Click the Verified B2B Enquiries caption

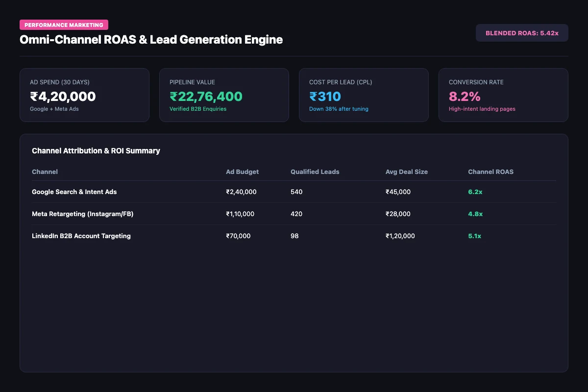[198, 109]
